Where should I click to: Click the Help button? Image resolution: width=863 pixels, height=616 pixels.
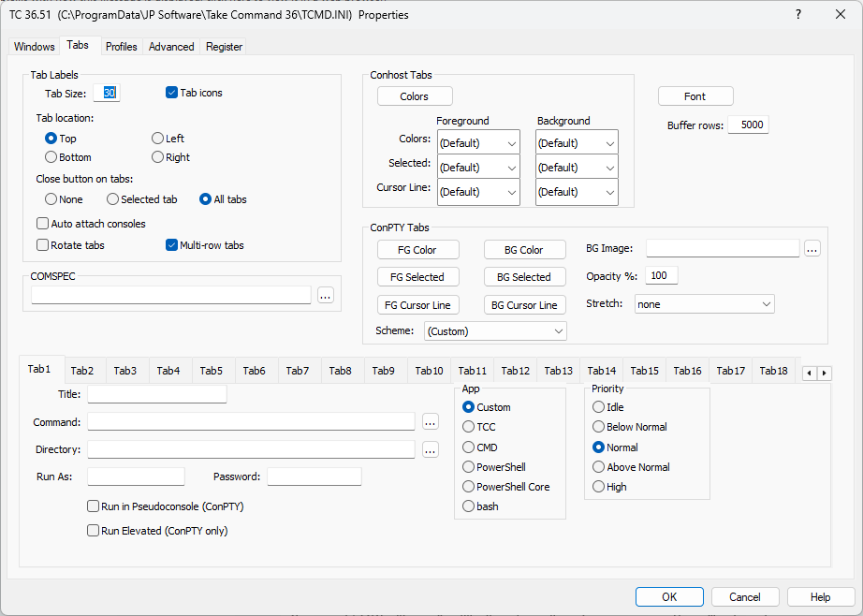click(x=821, y=597)
